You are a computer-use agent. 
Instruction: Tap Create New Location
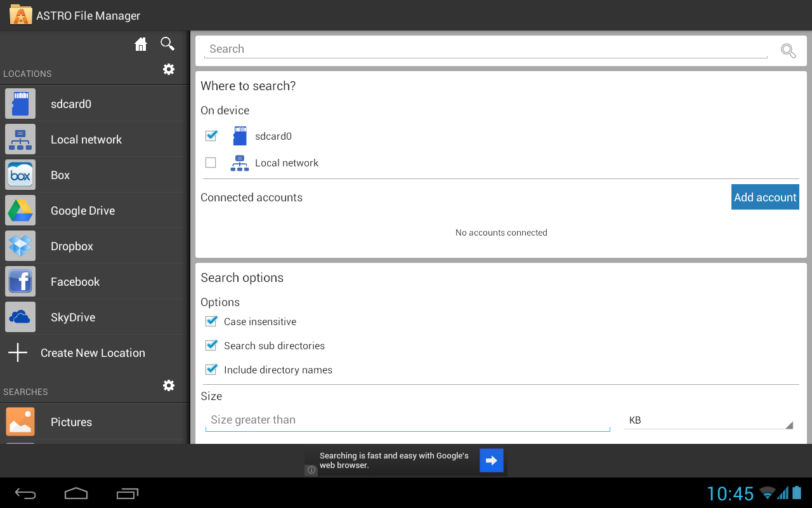tap(93, 353)
